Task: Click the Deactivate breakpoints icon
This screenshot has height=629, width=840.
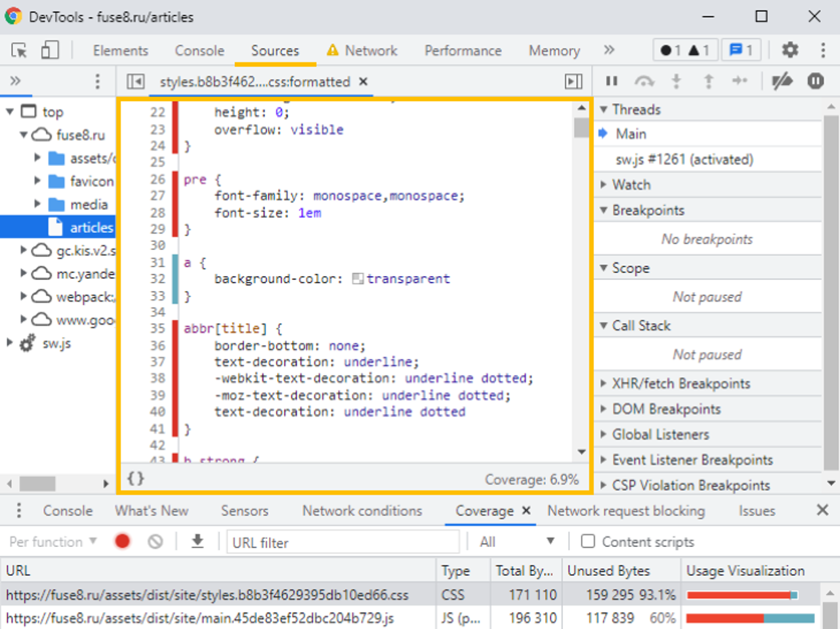Action: pos(782,81)
